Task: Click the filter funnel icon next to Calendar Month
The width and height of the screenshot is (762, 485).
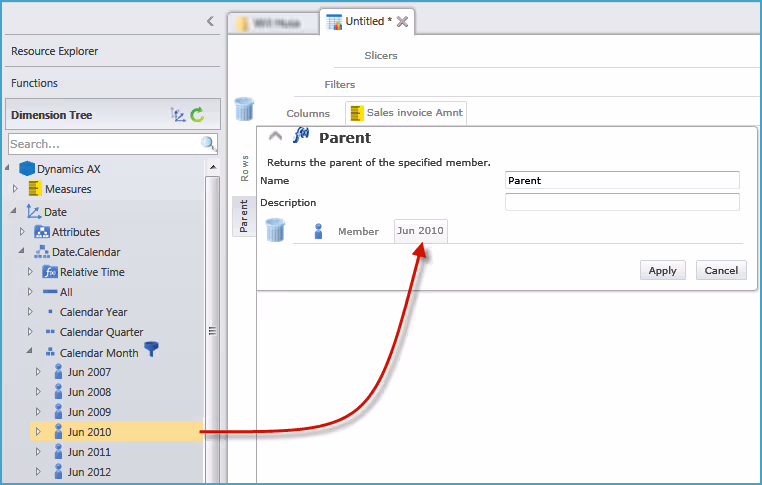Action: (x=152, y=349)
